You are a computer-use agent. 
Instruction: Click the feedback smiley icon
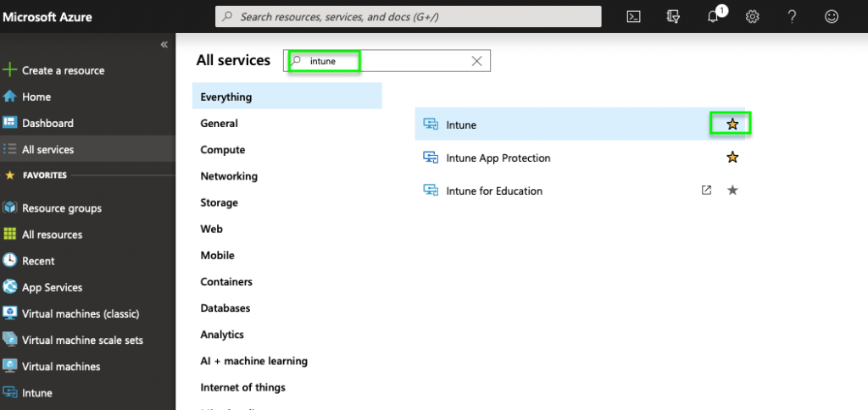click(832, 16)
